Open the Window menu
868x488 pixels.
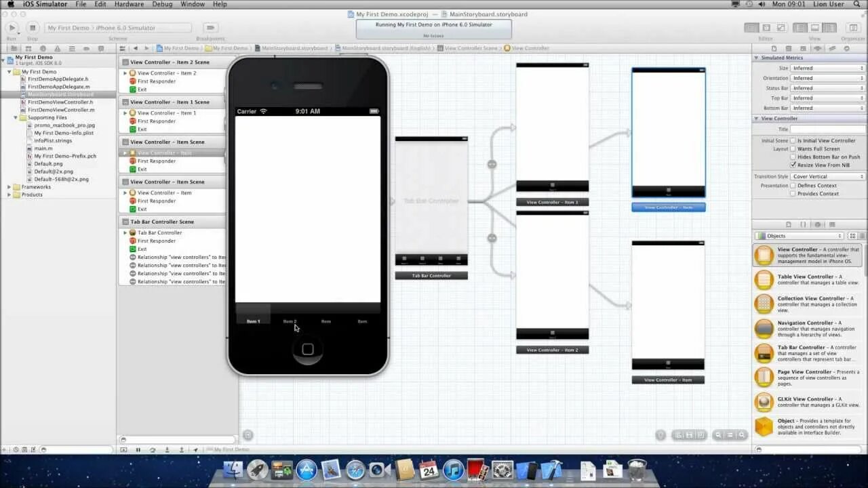pyautogui.click(x=193, y=4)
